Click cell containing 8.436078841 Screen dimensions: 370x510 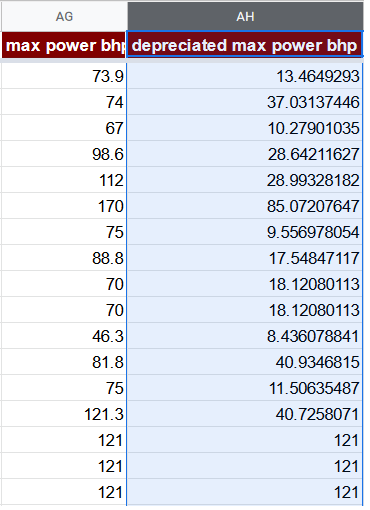245,336
